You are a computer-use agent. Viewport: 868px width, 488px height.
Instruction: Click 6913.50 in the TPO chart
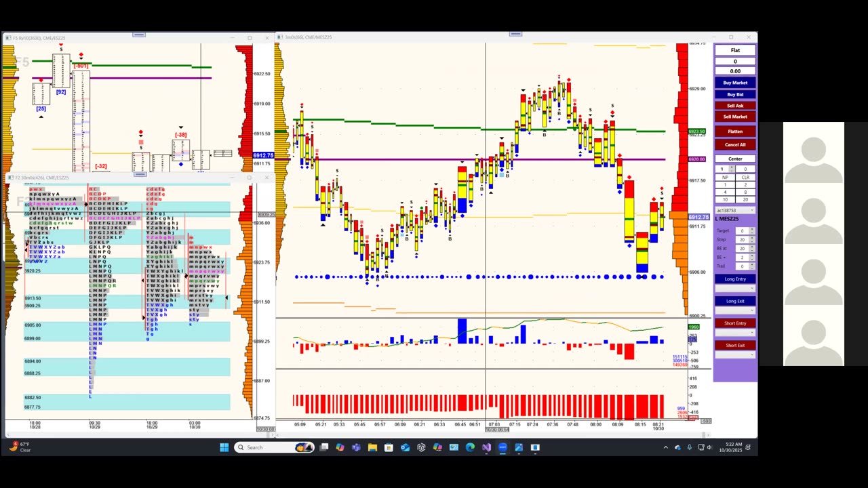(33, 298)
